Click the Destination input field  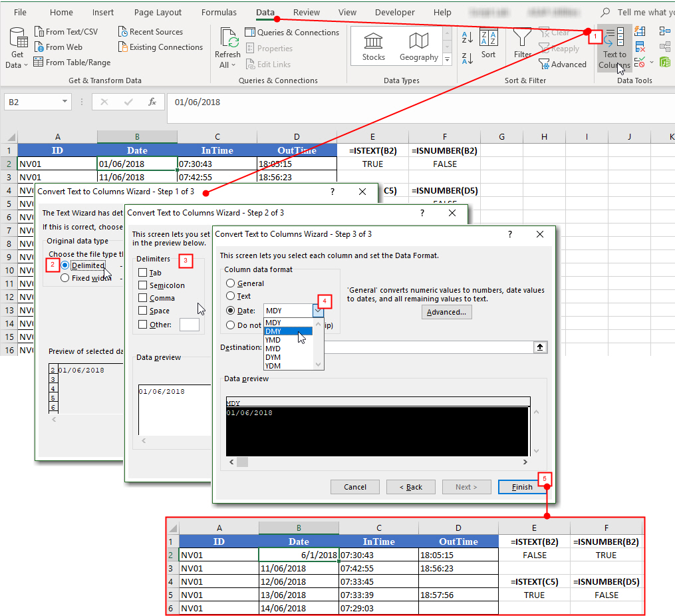428,347
